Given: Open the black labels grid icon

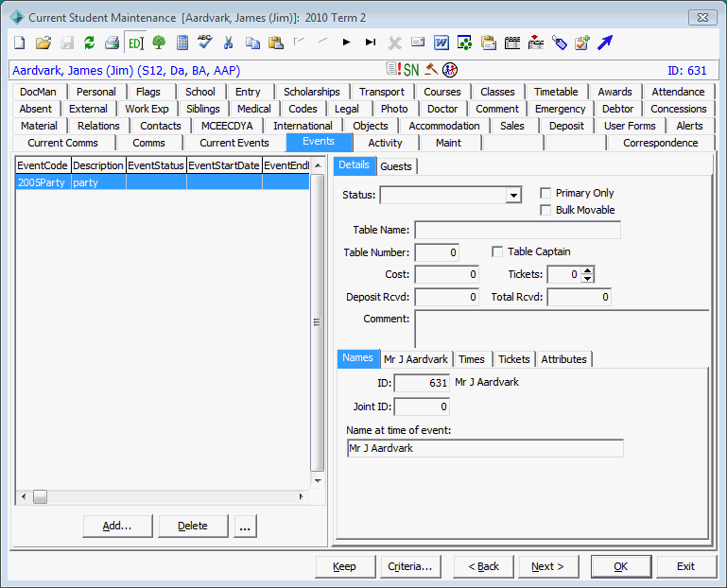Looking at the screenshot, I should 512,43.
